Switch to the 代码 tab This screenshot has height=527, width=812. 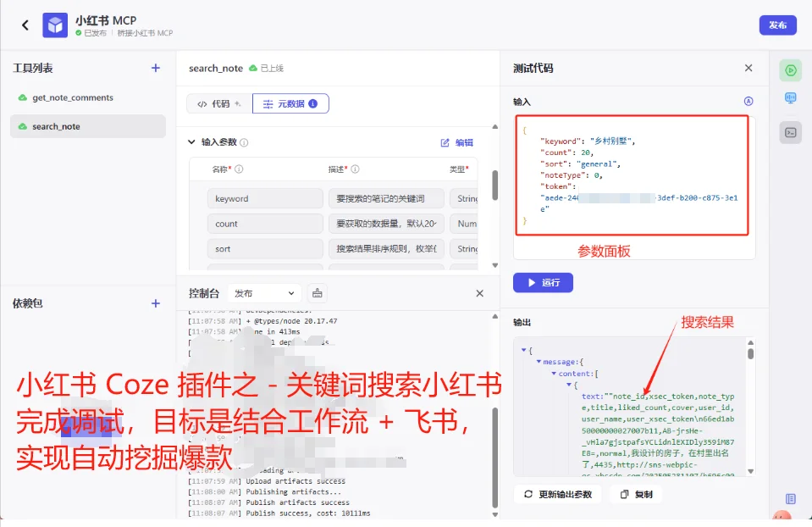pos(219,103)
